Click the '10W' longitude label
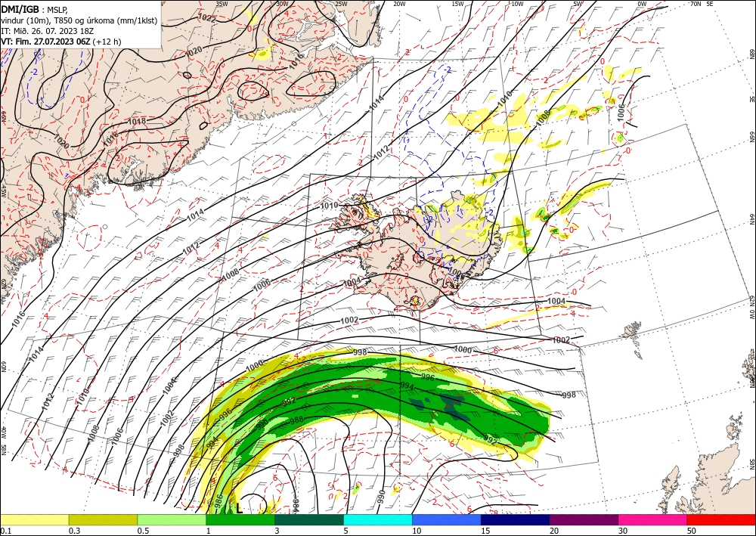756x536 pixels. pos(517,4)
